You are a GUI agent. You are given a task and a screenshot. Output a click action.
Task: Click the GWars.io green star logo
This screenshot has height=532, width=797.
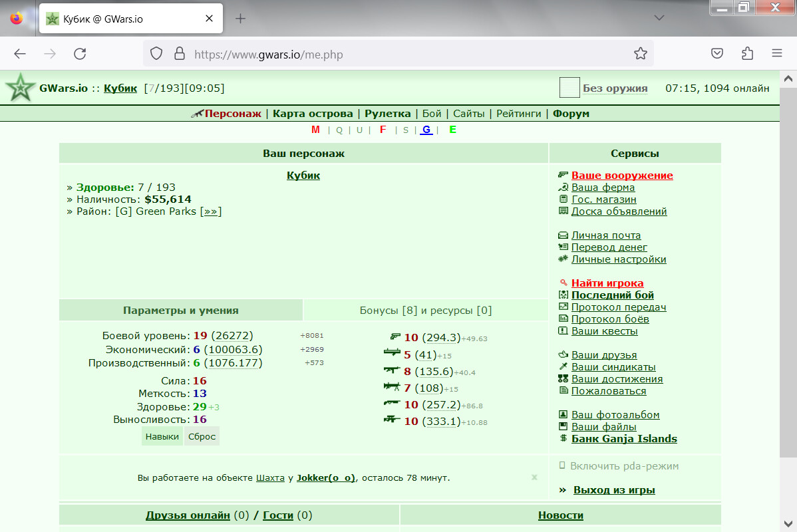[x=21, y=88]
